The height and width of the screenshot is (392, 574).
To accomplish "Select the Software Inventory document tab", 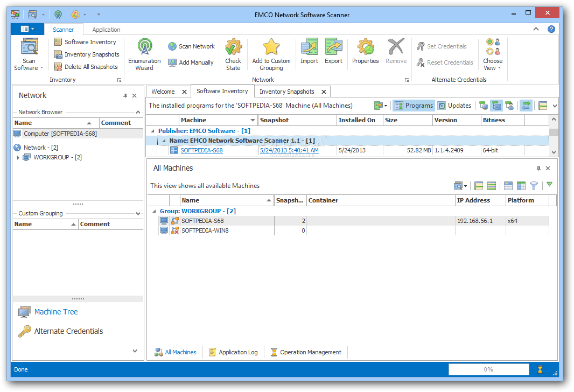I will [222, 91].
